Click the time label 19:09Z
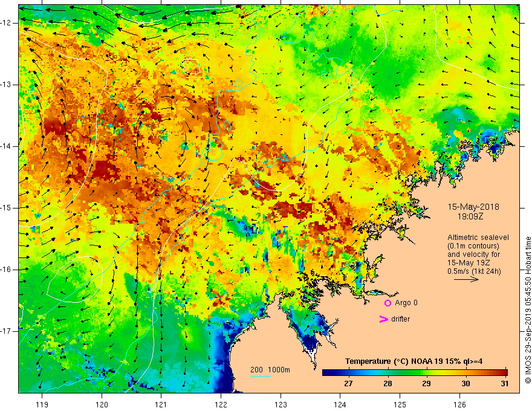Viewport: 532px width, 411px height. point(470,216)
